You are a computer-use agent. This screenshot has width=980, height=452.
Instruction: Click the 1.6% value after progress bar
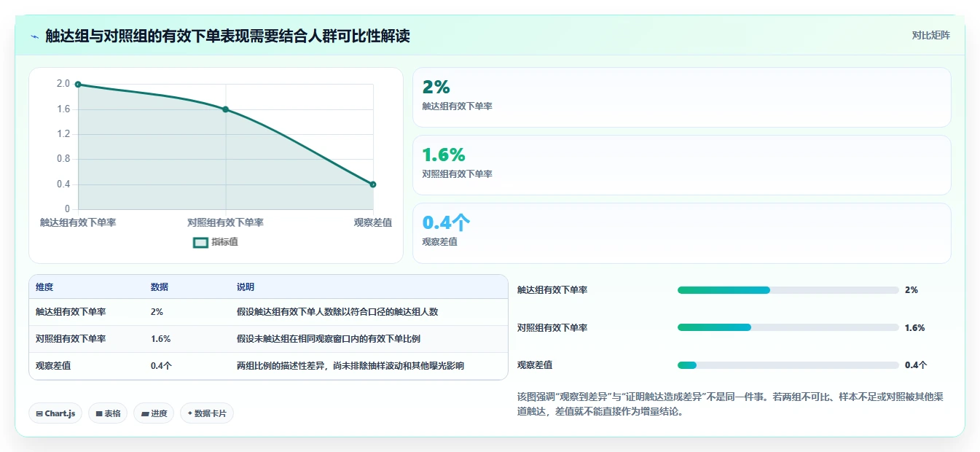(914, 328)
